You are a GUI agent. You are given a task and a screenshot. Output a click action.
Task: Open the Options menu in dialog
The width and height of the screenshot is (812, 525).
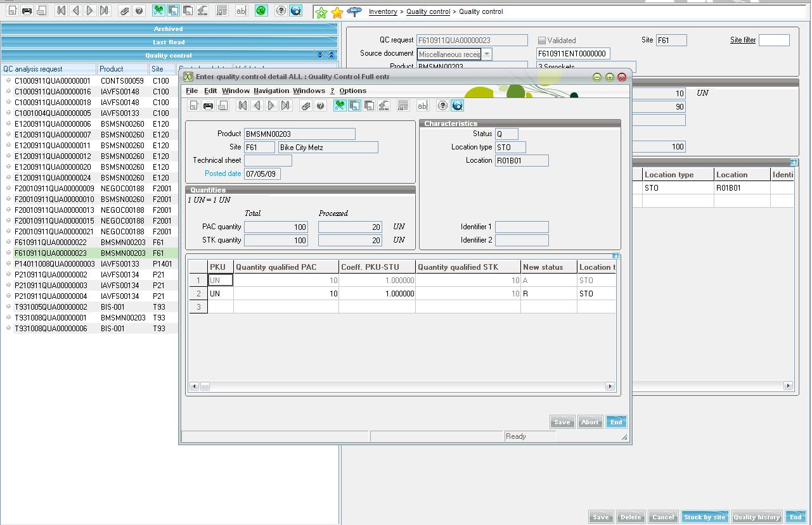(353, 91)
